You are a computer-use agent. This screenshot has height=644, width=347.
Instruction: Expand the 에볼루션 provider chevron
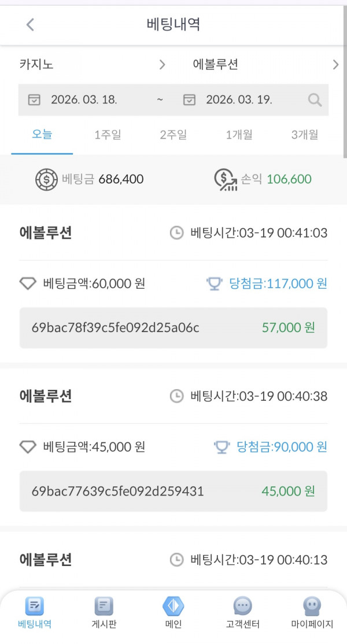pyautogui.click(x=335, y=65)
